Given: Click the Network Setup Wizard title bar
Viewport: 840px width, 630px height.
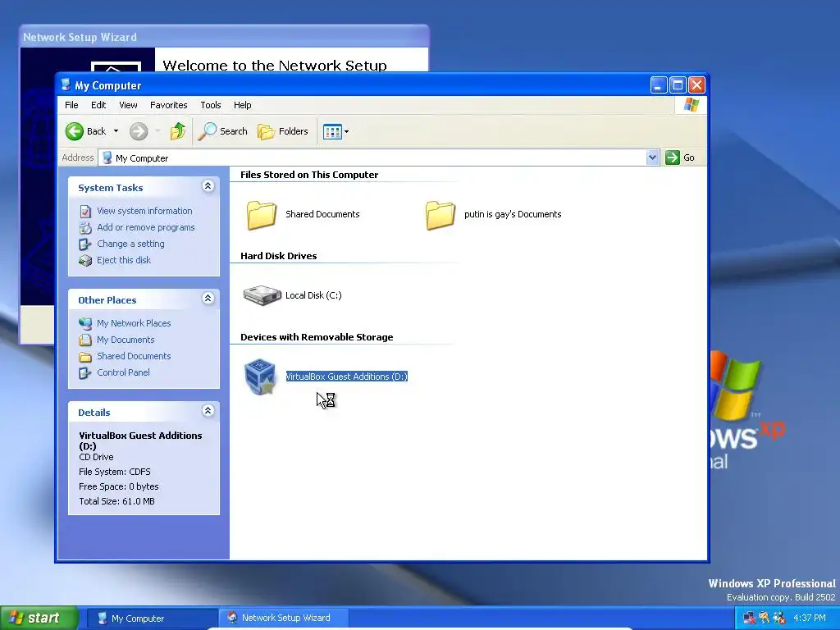Looking at the screenshot, I should click(x=225, y=36).
